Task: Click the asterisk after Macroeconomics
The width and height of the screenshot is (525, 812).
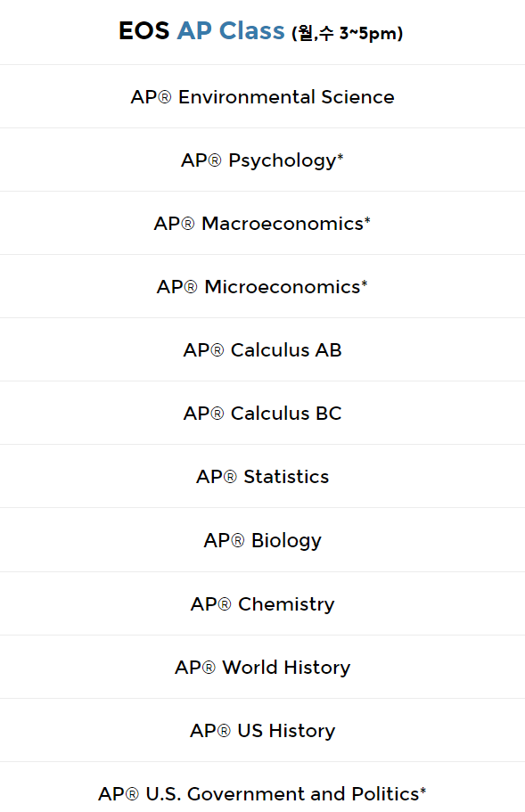Action: tap(367, 219)
